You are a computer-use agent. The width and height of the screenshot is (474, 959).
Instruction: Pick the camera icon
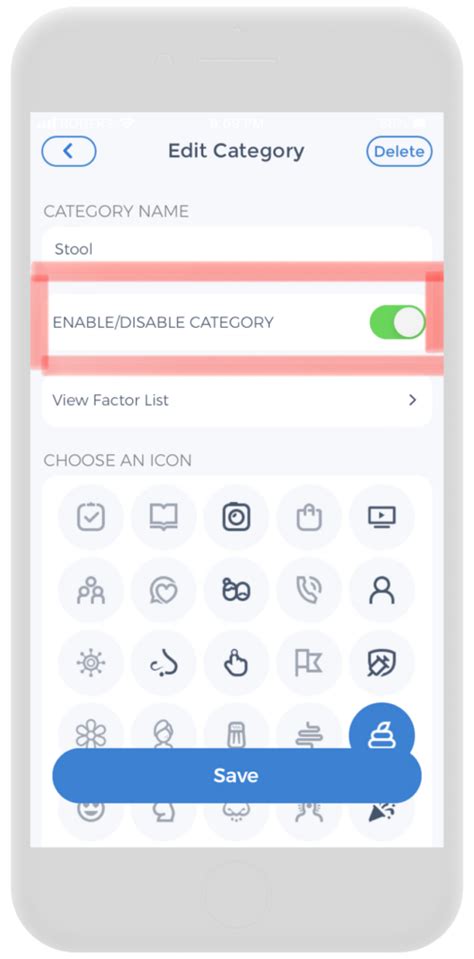tap(236, 517)
